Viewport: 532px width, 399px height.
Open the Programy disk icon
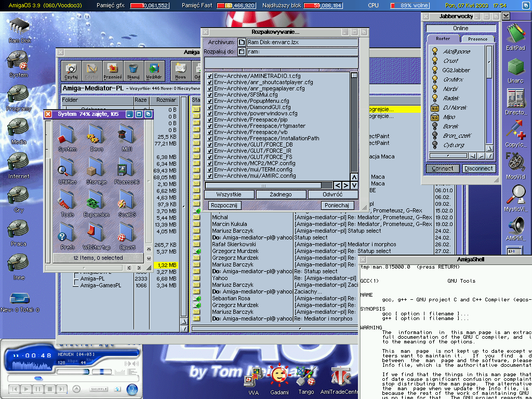(x=19, y=98)
